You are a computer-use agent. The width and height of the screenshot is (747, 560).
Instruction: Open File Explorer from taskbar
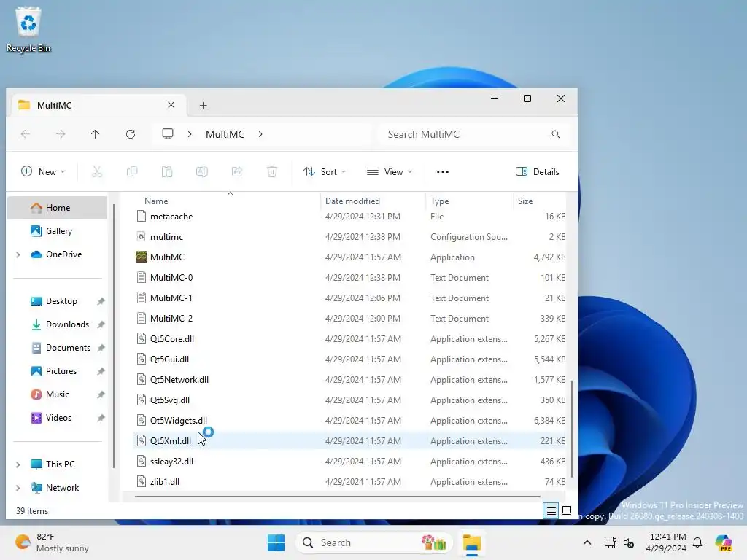tap(472, 542)
